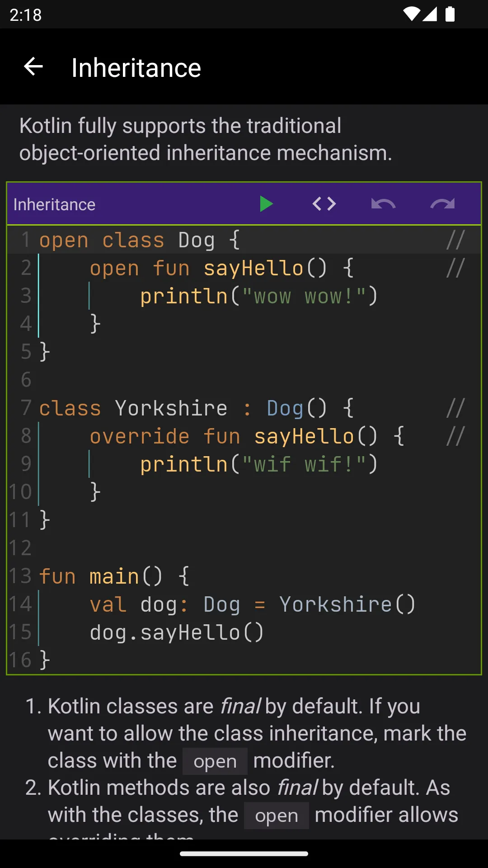The image size is (488, 868).
Task: Place cursor on 'open class Dog' line
Action: [x=140, y=240]
